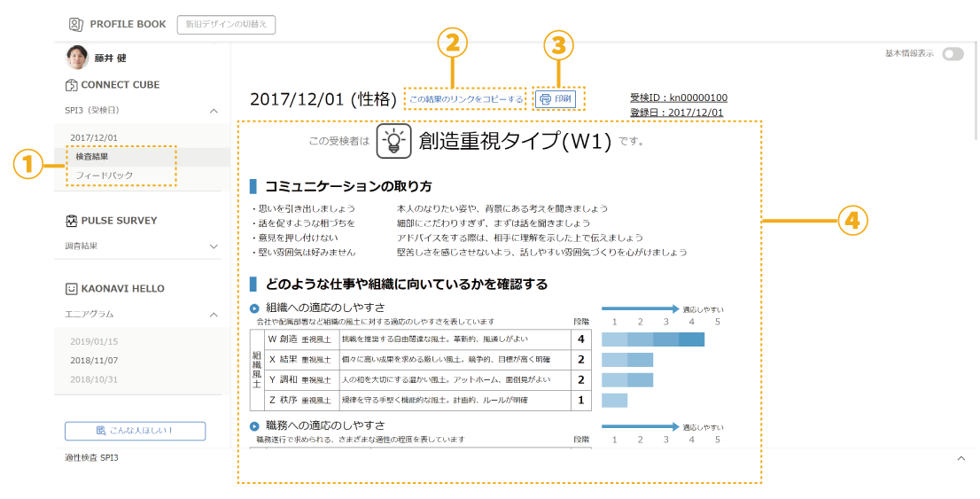Click the Kaonavi Hello smiley icon
The height and width of the screenshot is (499, 980).
click(72, 289)
